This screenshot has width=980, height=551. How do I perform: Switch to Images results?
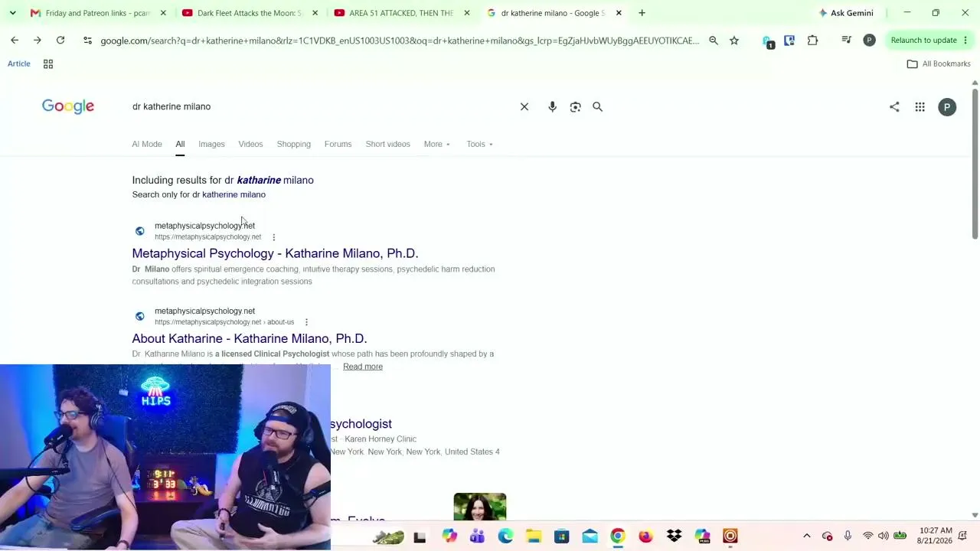point(211,144)
